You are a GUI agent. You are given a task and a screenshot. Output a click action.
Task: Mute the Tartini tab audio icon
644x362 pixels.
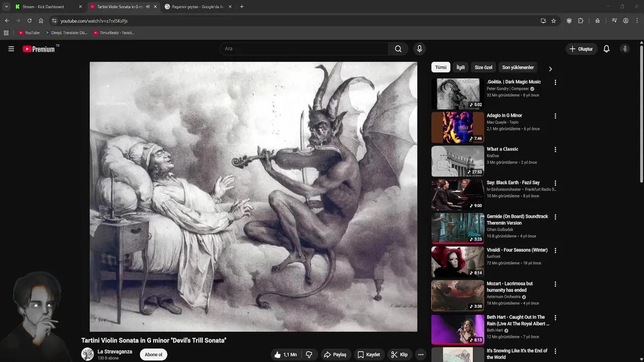coord(147,7)
